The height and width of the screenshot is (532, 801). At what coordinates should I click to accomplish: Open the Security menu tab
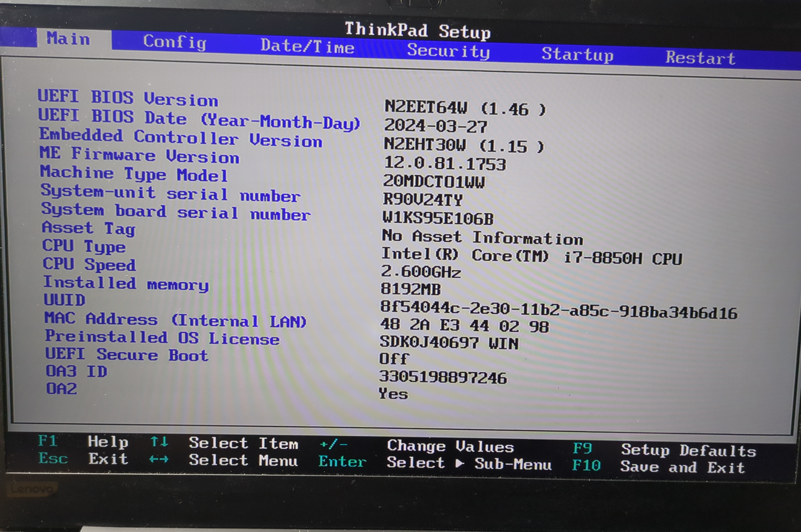[x=448, y=51]
